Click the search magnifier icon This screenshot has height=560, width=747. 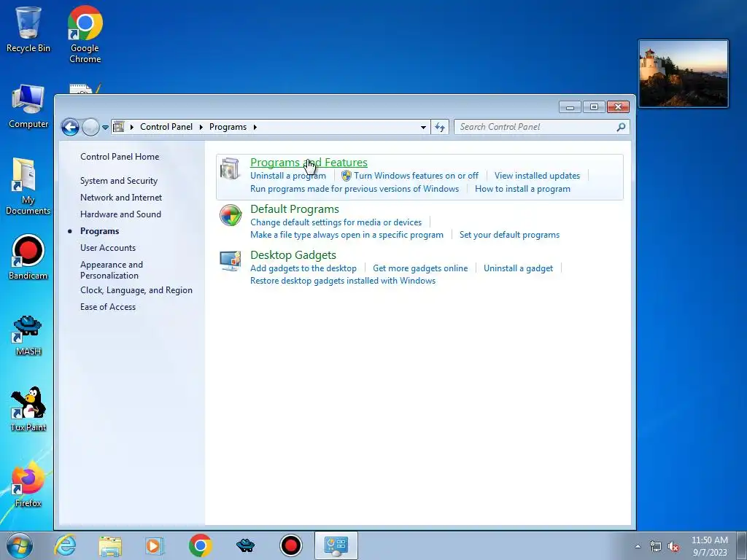tap(621, 127)
